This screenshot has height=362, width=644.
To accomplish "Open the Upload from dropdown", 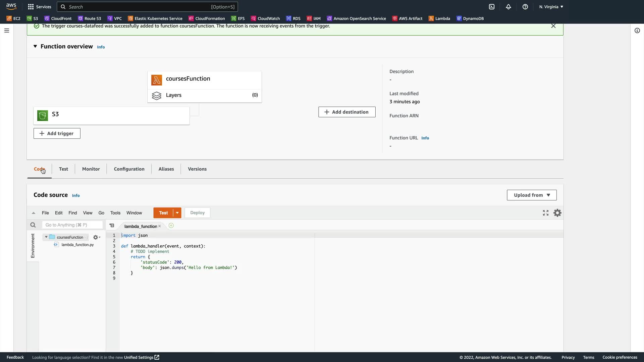I will pyautogui.click(x=532, y=195).
